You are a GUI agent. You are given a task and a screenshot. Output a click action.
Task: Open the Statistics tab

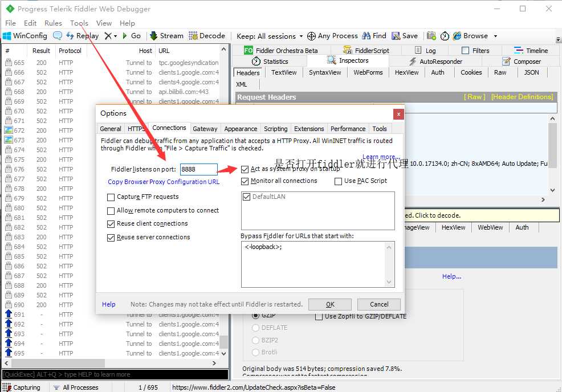(270, 62)
